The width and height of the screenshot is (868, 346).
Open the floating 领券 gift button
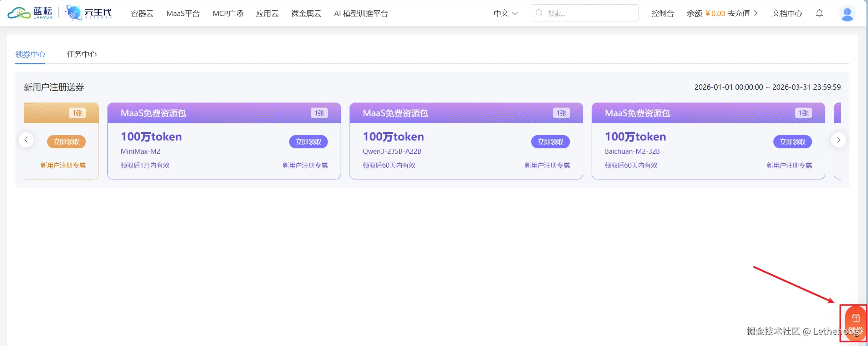click(x=856, y=324)
